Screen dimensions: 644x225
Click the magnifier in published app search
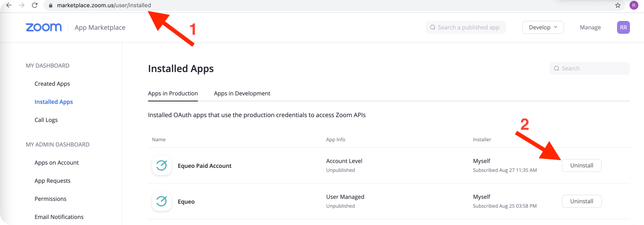(433, 27)
